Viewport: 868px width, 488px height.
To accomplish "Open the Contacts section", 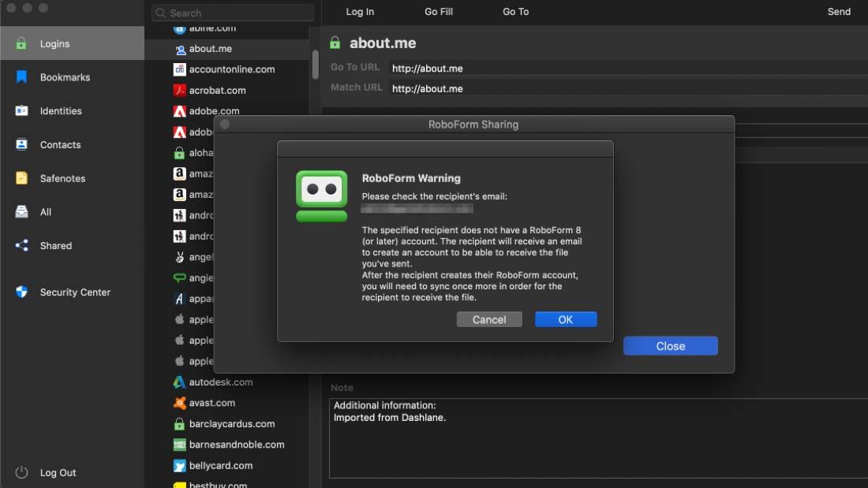I will coord(61,144).
